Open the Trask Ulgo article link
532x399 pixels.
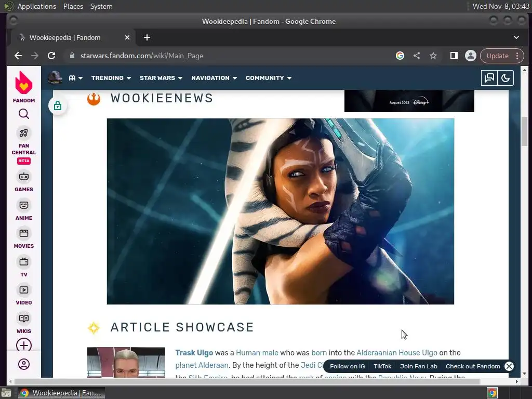coord(194,353)
